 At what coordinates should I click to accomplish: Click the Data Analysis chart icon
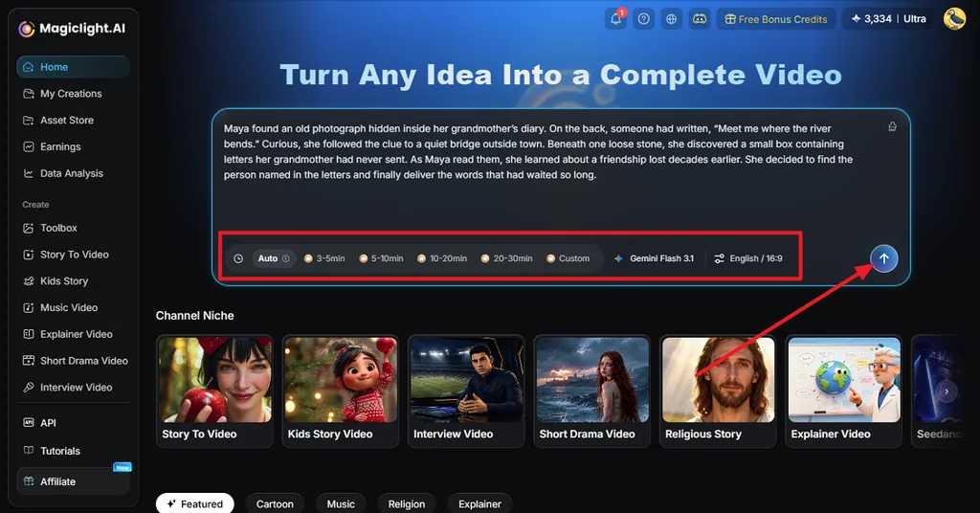(28, 173)
